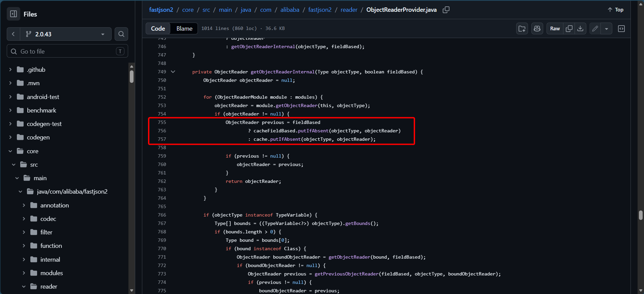
Task: Collapse the Files side panel icon
Action: pyautogui.click(x=13, y=14)
